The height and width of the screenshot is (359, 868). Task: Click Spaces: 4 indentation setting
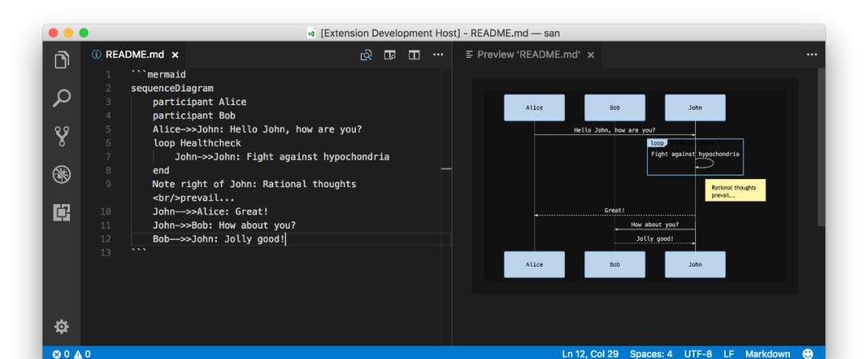pos(651,353)
